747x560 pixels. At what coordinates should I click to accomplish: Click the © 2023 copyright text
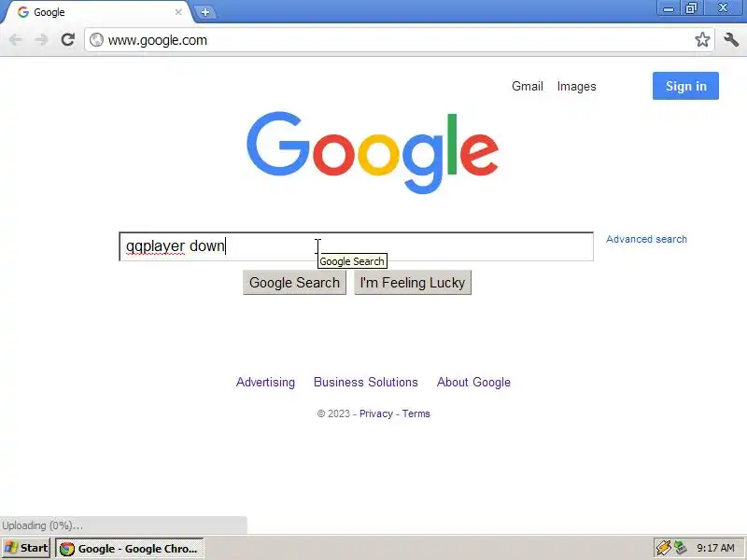coord(333,413)
